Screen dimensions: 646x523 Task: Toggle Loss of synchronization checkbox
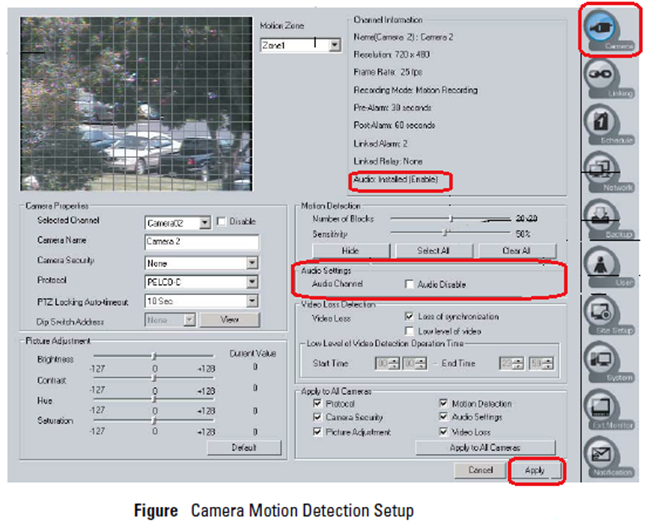[x=410, y=316]
